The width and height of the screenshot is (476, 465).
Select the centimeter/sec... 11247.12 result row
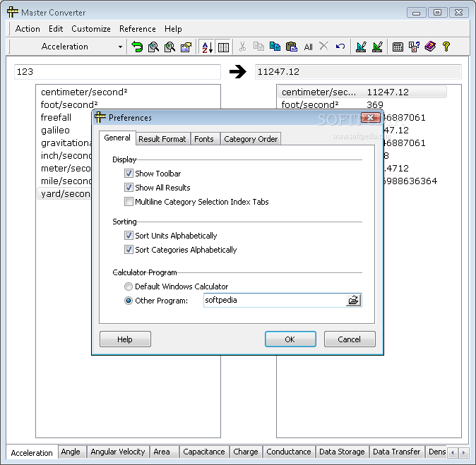[x=362, y=92]
